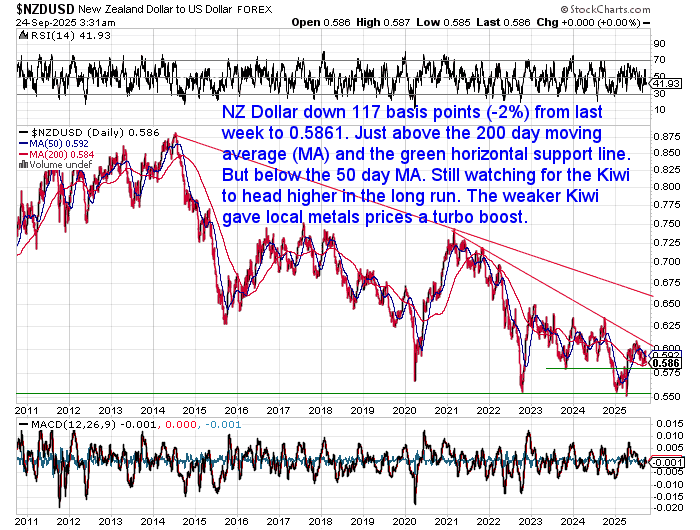Image resolution: width=700 pixels, height=530 pixels.
Task: Click the FOREX exchange label
Action: coord(254,9)
